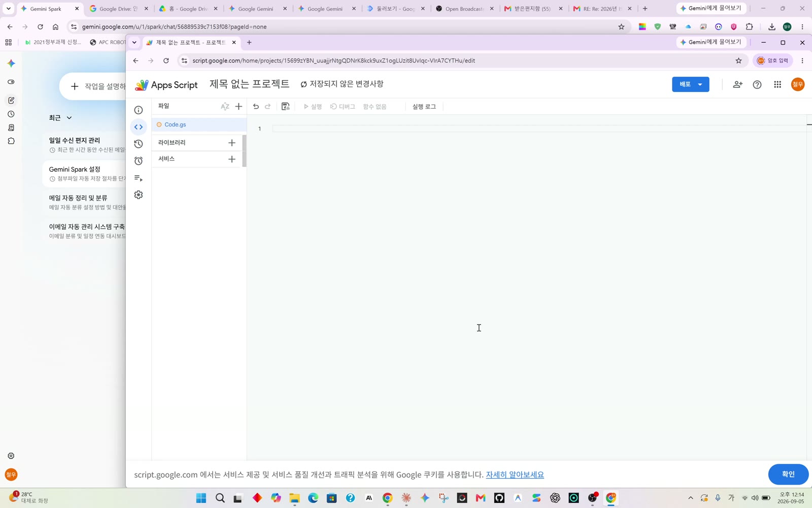The height and width of the screenshot is (508, 812).
Task: Add a new file with plus icon
Action: tap(239, 106)
